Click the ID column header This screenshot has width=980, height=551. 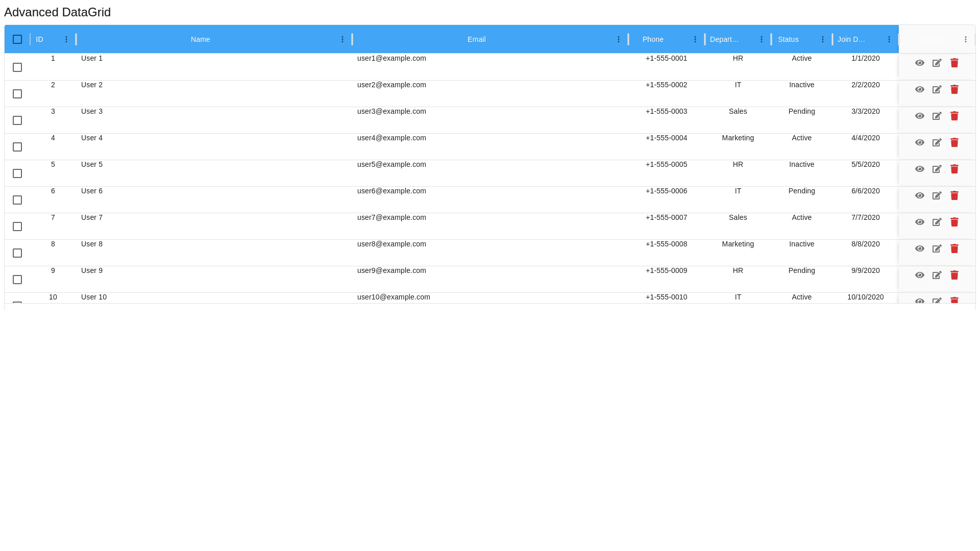point(40,39)
